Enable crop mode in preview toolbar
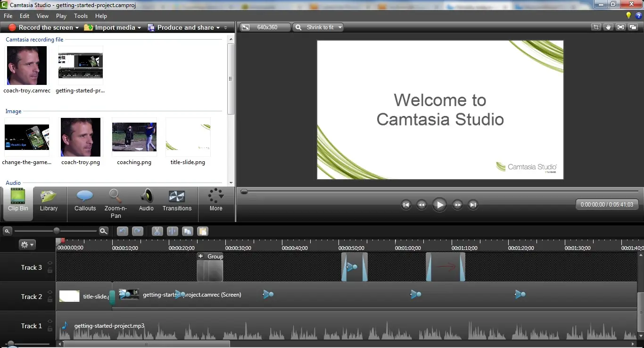 pos(596,27)
